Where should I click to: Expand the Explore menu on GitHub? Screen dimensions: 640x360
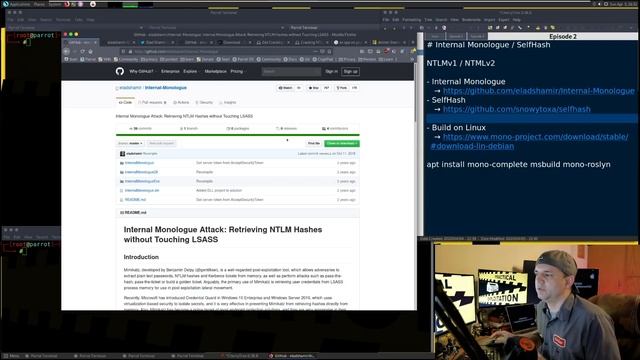pyautogui.click(x=190, y=71)
